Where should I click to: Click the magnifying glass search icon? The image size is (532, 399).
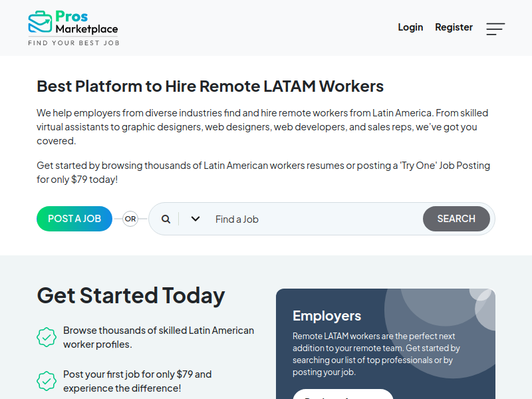click(166, 219)
